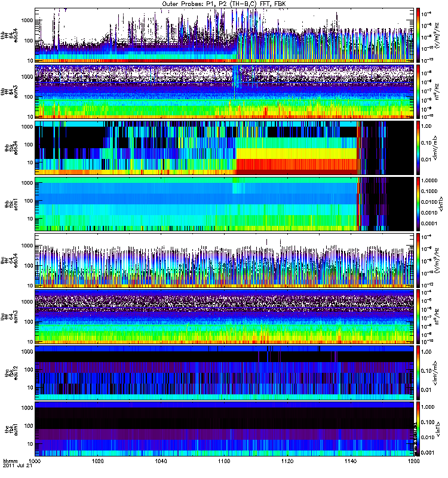Click the "thb fff 64 edc34" y-axis label

pos(10,35)
